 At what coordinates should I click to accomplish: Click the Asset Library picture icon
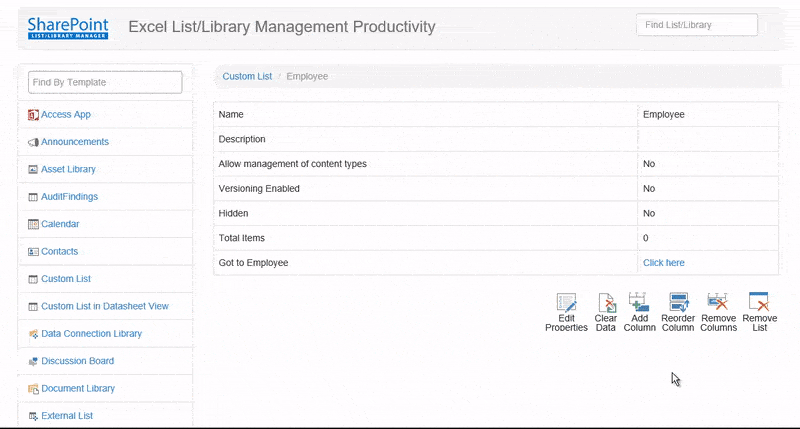[x=33, y=169]
